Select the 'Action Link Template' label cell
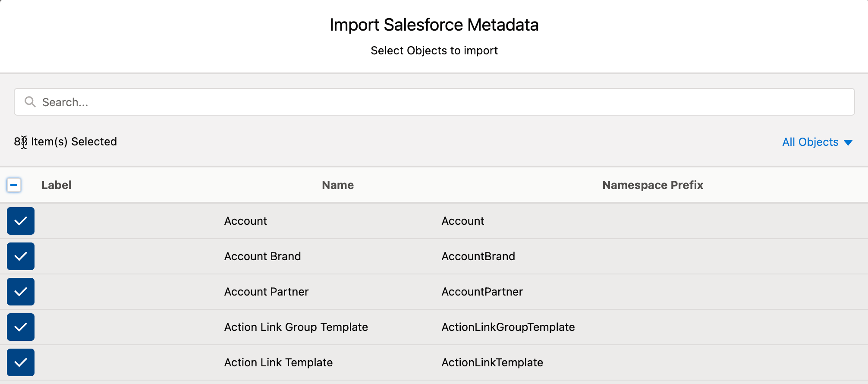Image resolution: width=868 pixels, height=384 pixels. pyautogui.click(x=278, y=362)
